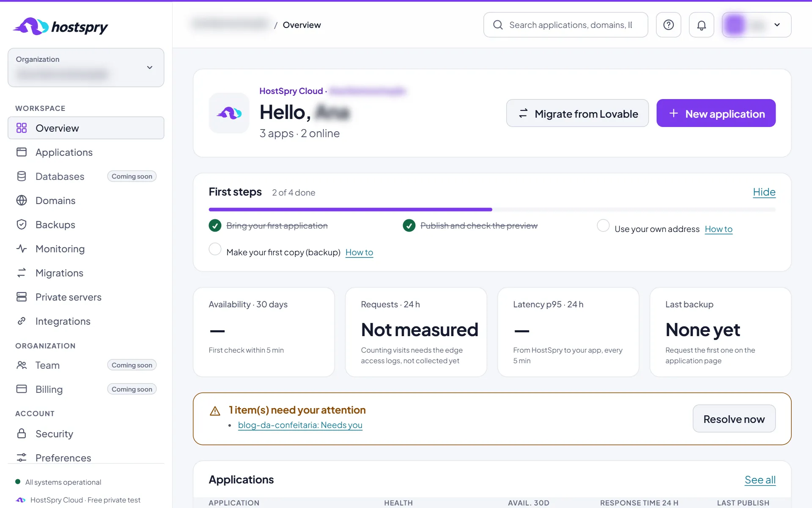Click 'All systems operational' status
Screen dimensions: 812x508
click(58, 482)
